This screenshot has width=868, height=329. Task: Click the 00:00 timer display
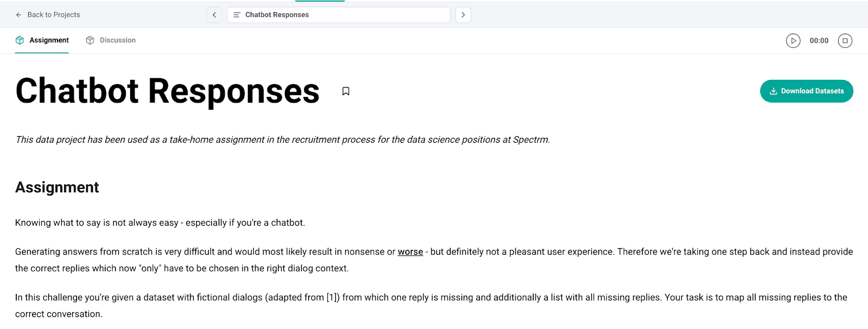pos(819,40)
